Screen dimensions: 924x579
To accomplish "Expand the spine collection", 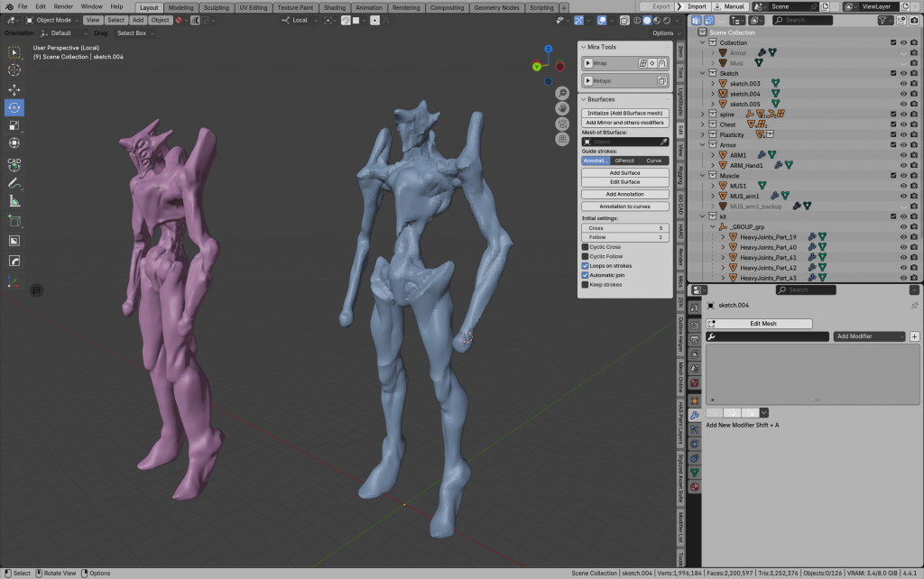I will pos(702,115).
